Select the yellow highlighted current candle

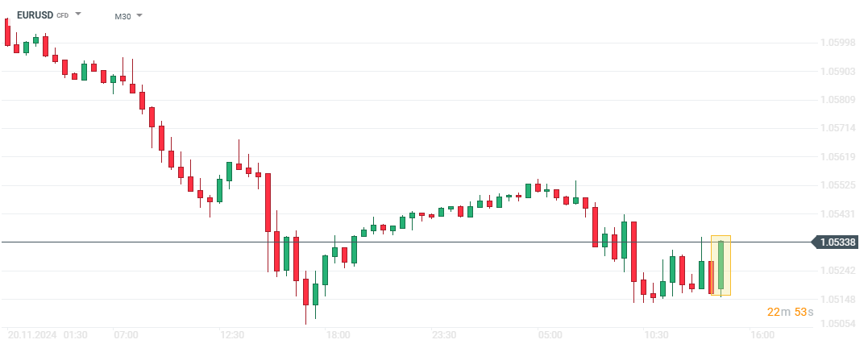click(x=721, y=266)
